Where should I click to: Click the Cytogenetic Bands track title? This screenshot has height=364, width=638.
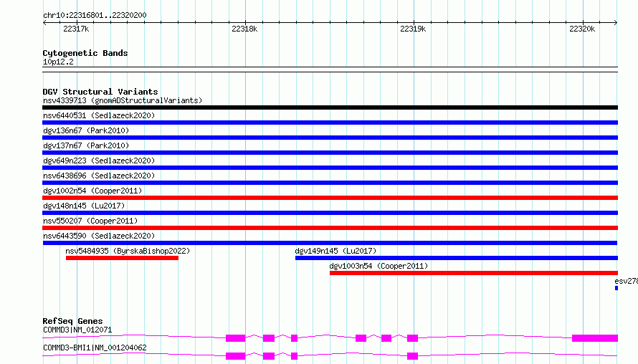(85, 53)
